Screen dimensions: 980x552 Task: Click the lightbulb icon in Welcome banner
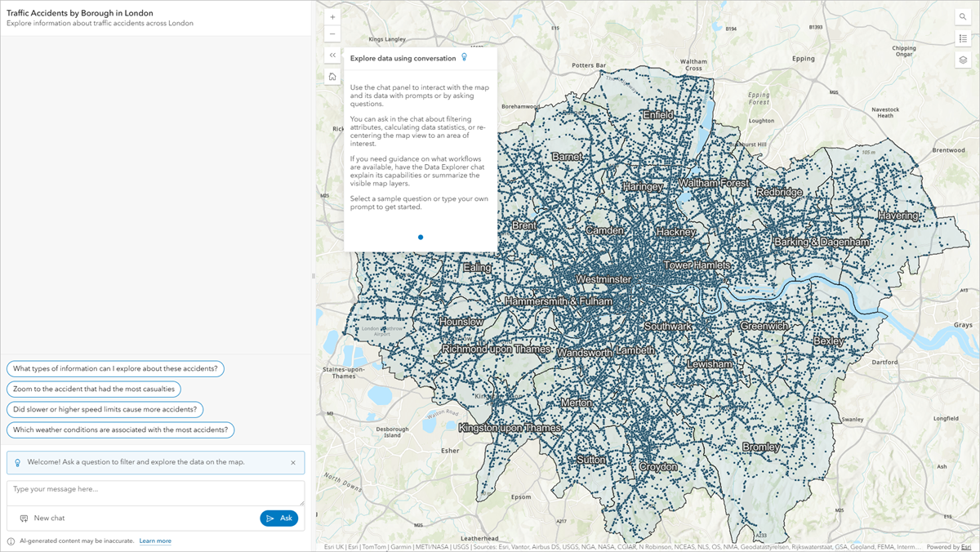(x=17, y=462)
